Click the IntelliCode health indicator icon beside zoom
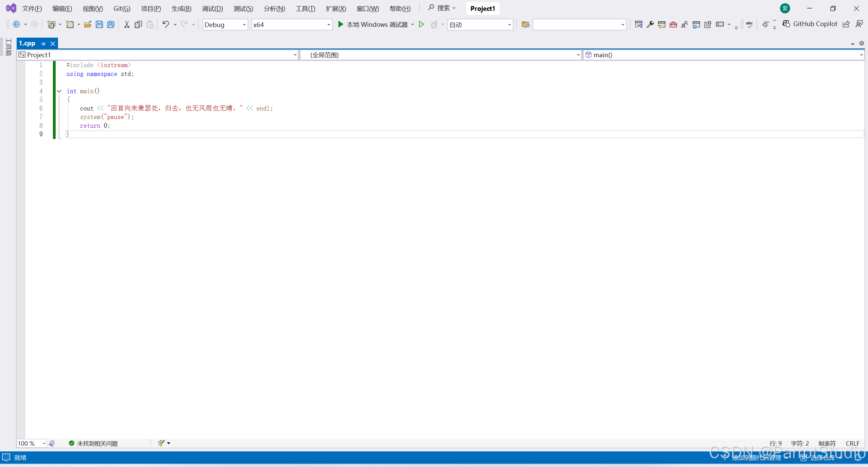This screenshot has height=467, width=868. pos(52,443)
